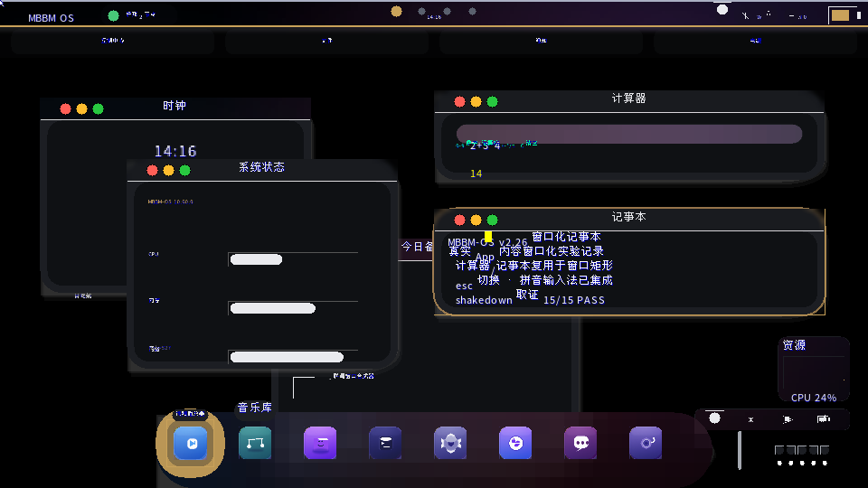
Task: Click the 'CPU 24%' resource readout
Action: pos(814,398)
